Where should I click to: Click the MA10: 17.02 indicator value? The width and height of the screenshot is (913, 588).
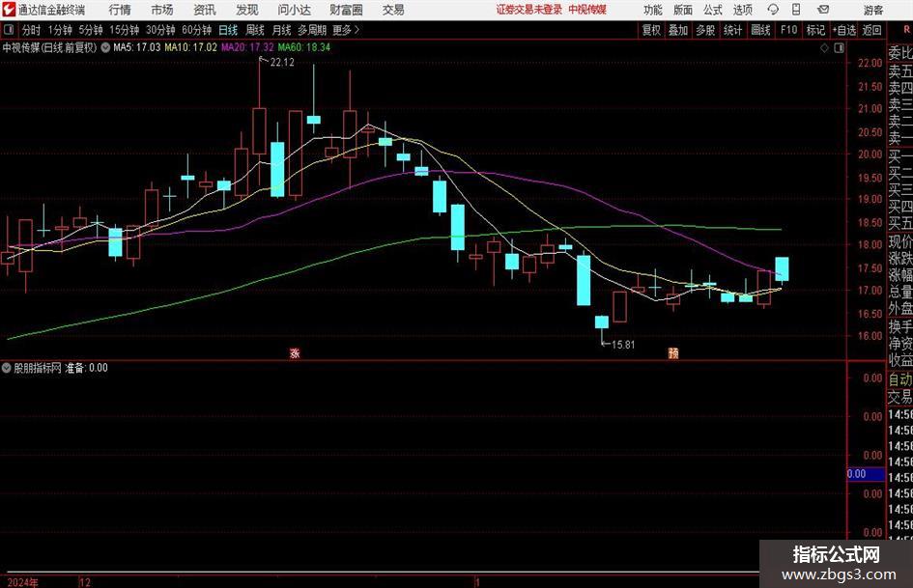190,47
